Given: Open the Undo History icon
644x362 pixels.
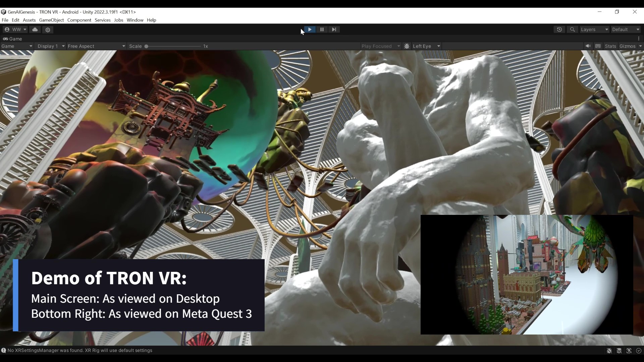Looking at the screenshot, I should point(559,29).
